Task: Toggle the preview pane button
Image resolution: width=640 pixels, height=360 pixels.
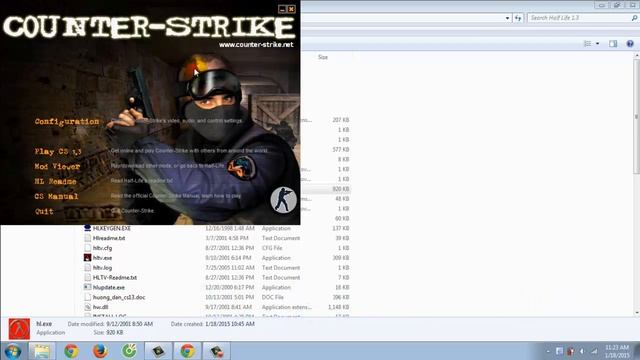Action: [613, 44]
